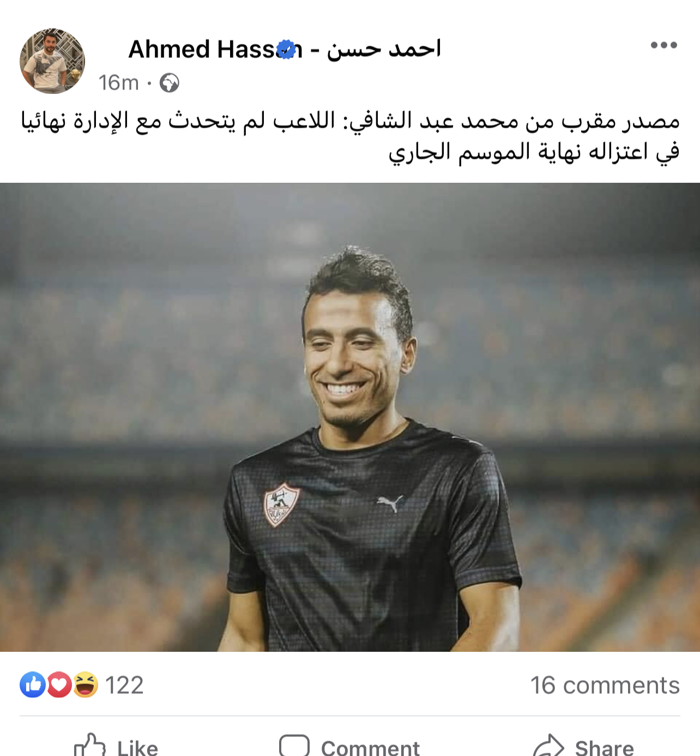Open the Arabic post caption text

tap(350, 136)
